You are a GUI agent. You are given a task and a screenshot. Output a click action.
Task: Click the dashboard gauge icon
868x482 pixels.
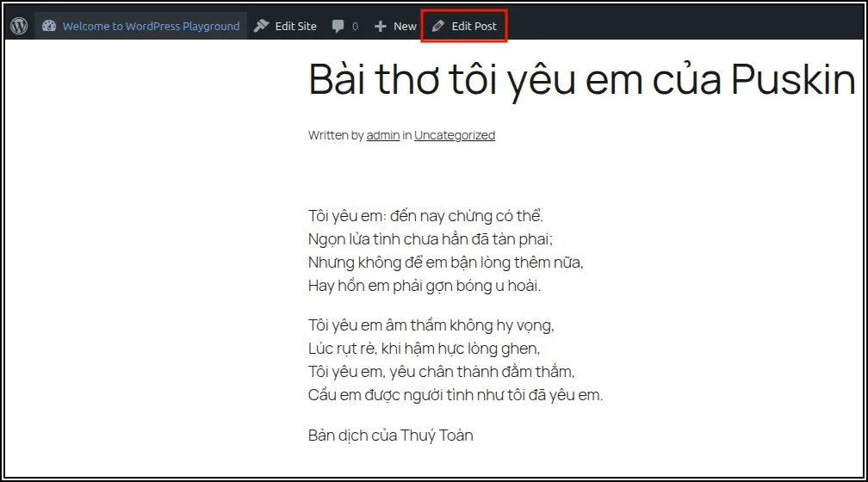[x=49, y=26]
